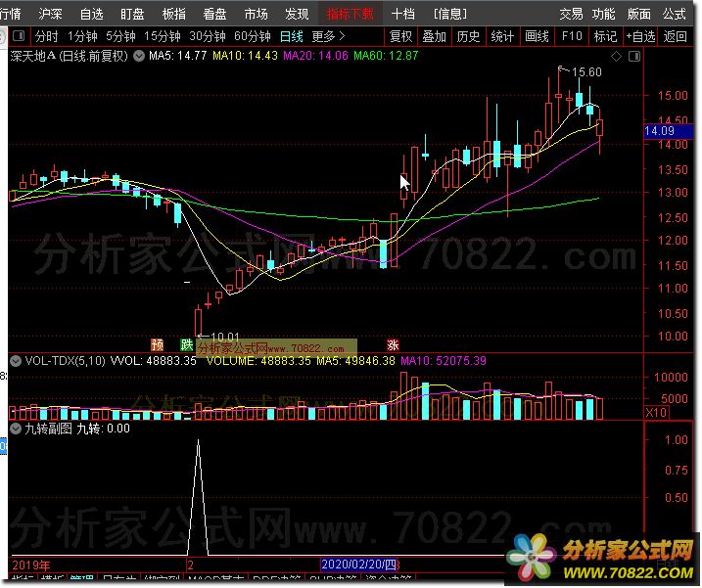The height and width of the screenshot is (588, 702).
Task: Select the 60分钟 timeframe tab
Action: (253, 36)
